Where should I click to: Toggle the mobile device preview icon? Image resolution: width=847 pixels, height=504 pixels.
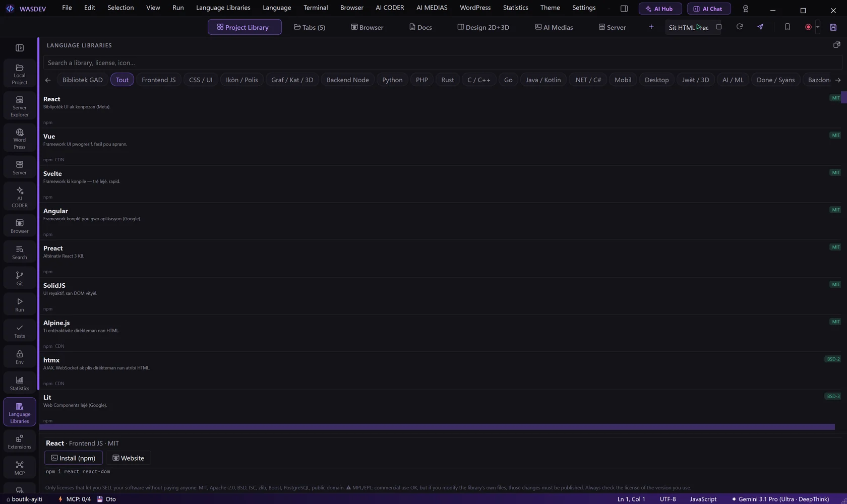click(788, 27)
